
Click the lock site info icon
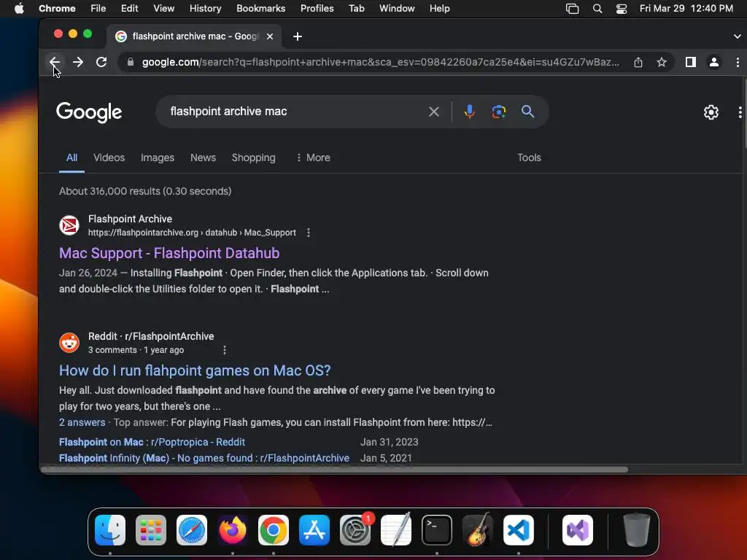pos(130,63)
